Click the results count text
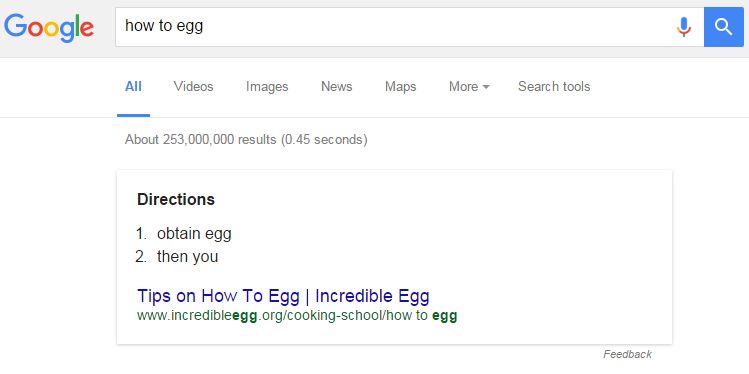This screenshot has height=374, width=749. coord(246,140)
